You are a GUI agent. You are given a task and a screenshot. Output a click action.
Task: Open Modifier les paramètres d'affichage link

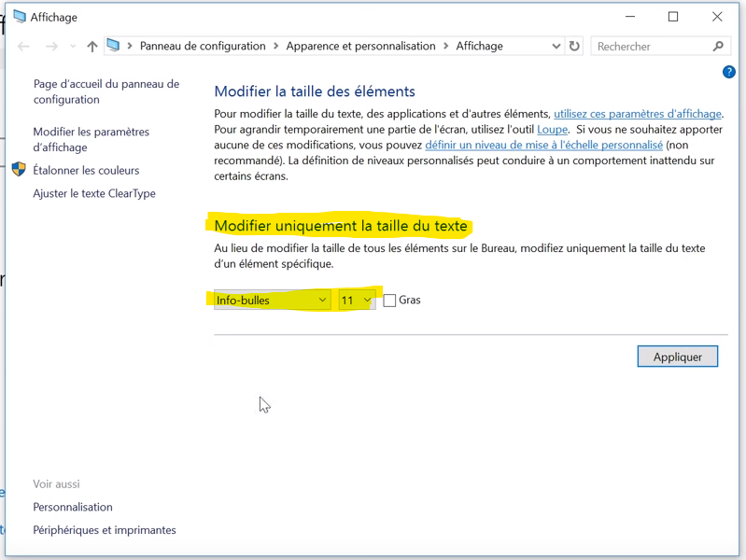pos(91,139)
